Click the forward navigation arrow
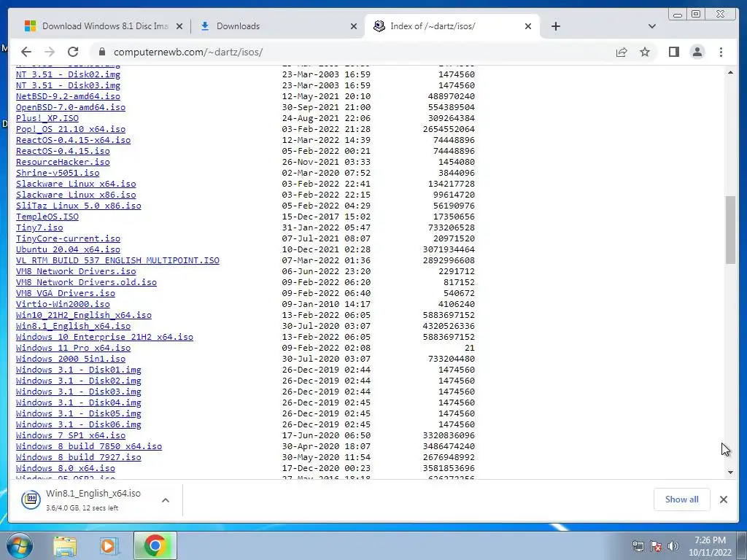This screenshot has width=747, height=560. coord(50,52)
